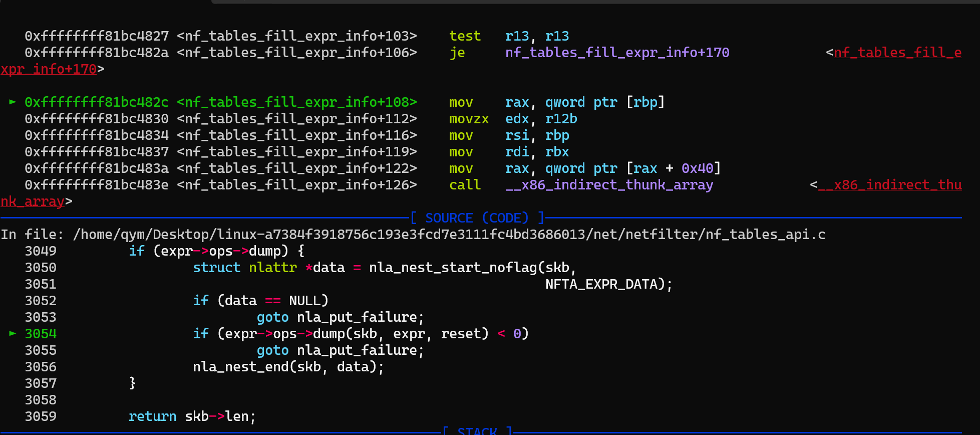The height and width of the screenshot is (435, 980).
Task: Click source line number 3058
Action: 41,400
